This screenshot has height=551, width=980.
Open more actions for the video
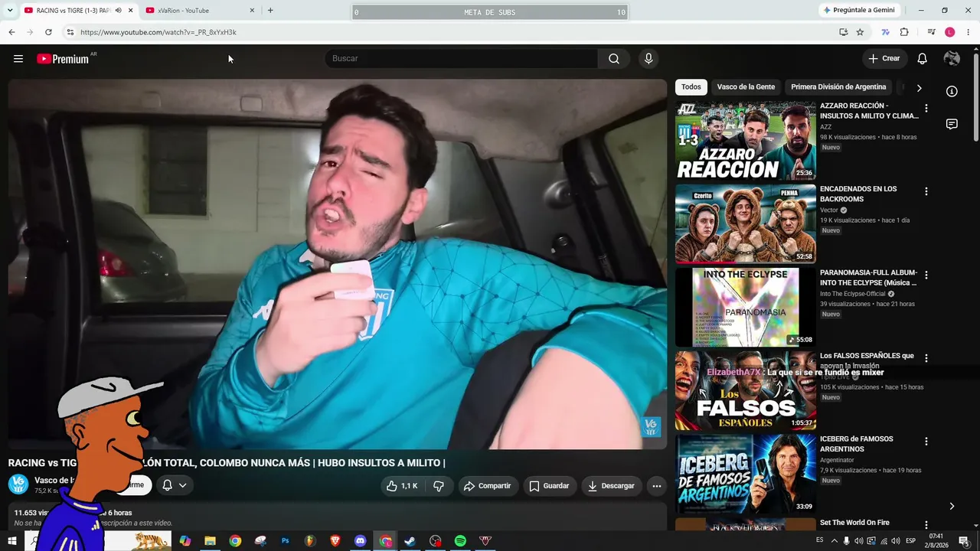(x=656, y=486)
